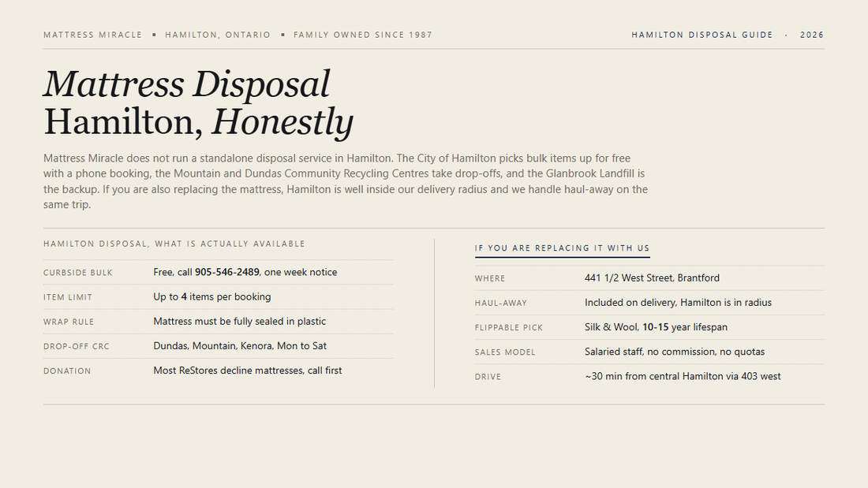Click the Donation ReStores row
Image resolution: width=868 pixels, height=488 pixels.
[219, 371]
